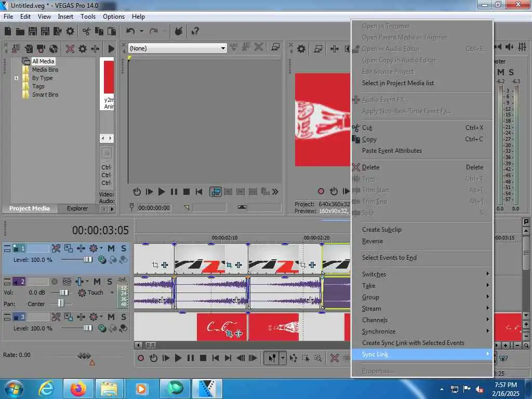Viewport: 532px width, 399px height.
Task: Click the Get Media from Web globe icon
Action: coord(54,49)
